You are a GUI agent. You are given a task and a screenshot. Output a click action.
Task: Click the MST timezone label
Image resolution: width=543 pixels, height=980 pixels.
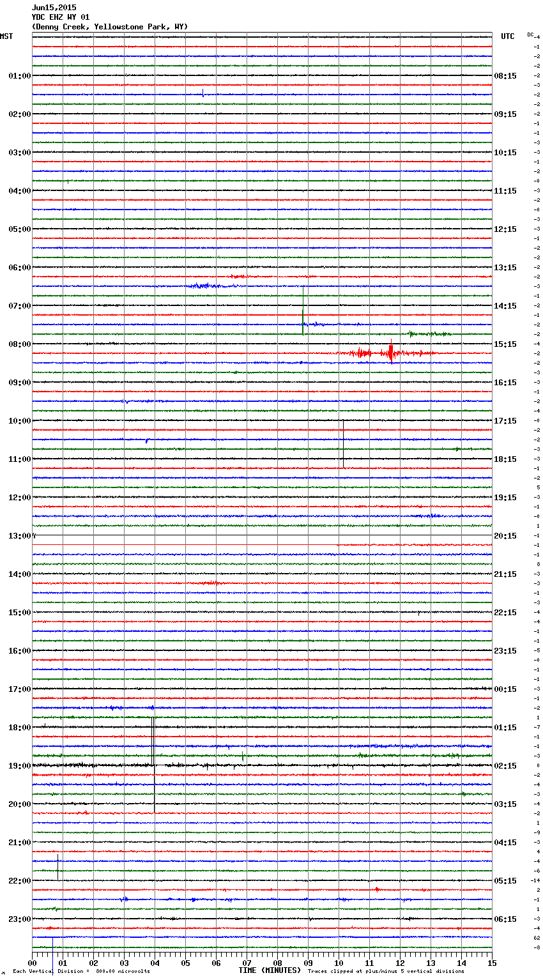(x=6, y=36)
